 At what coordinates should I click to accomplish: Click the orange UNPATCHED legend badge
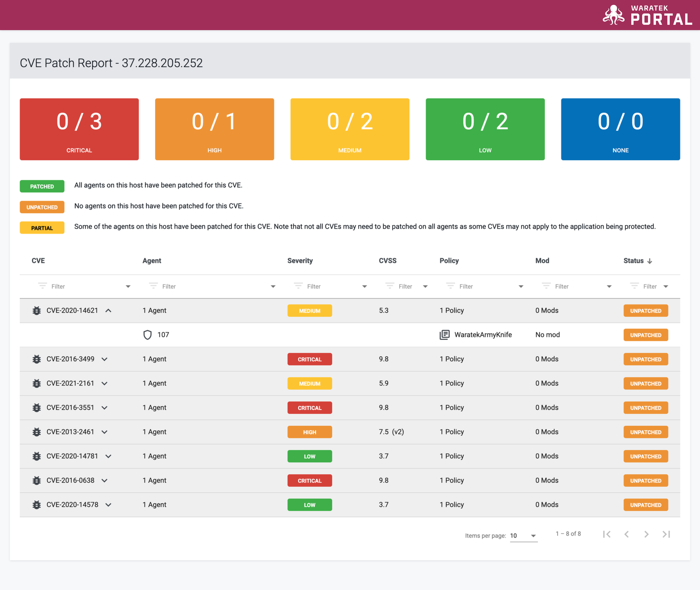point(42,207)
